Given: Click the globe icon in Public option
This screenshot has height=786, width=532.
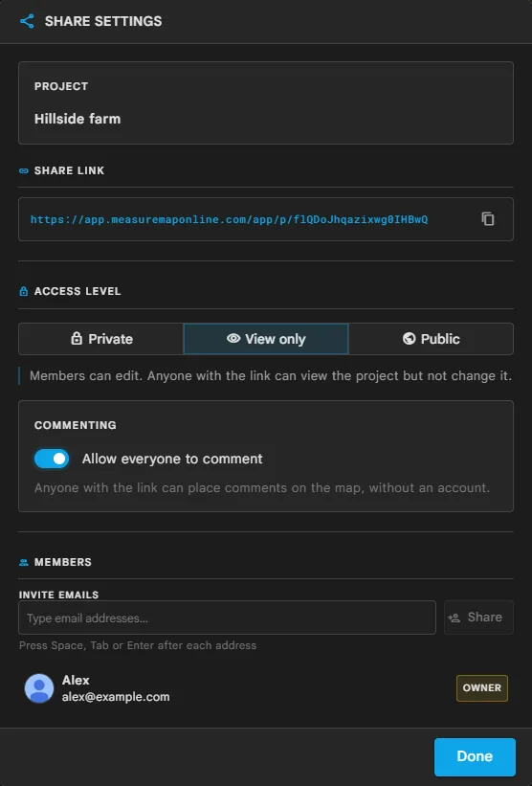Looking at the screenshot, I should coord(410,338).
